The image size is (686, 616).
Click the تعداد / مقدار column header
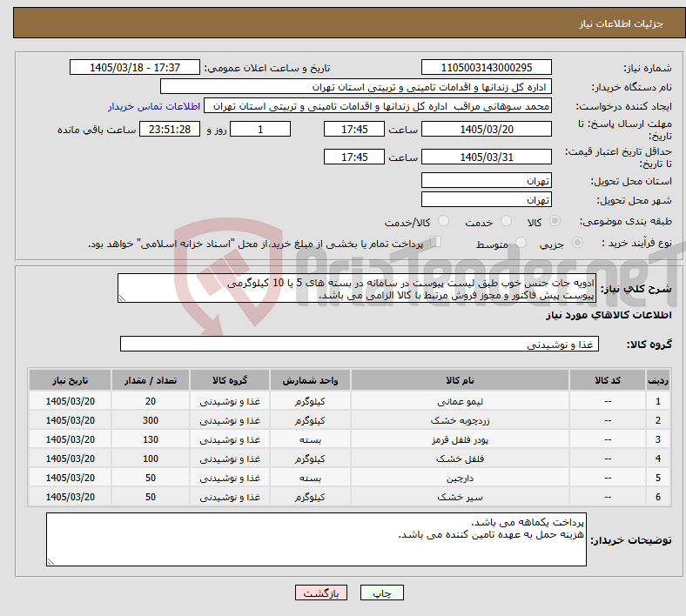pos(151,380)
